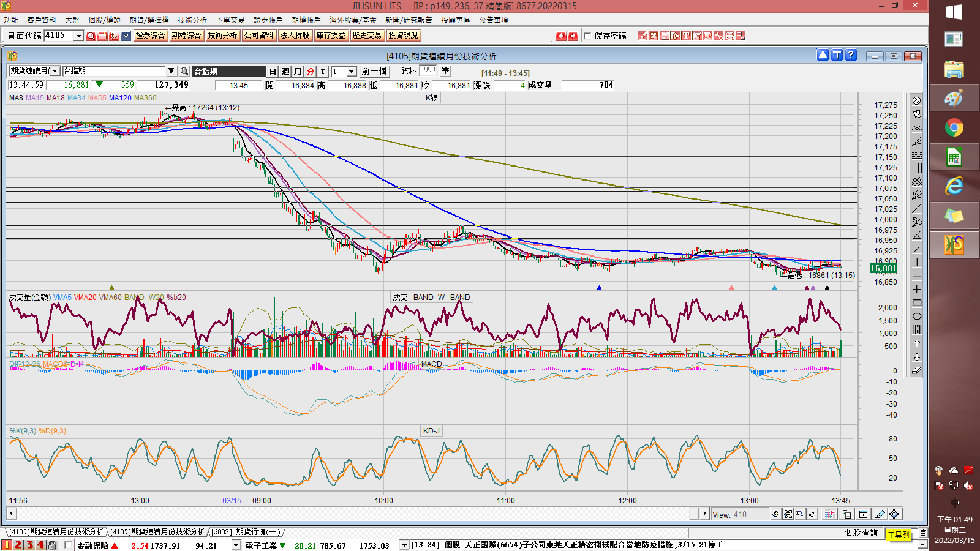Select page 1 red button in status bar
980x551 pixels.
pyautogui.click(x=7, y=545)
